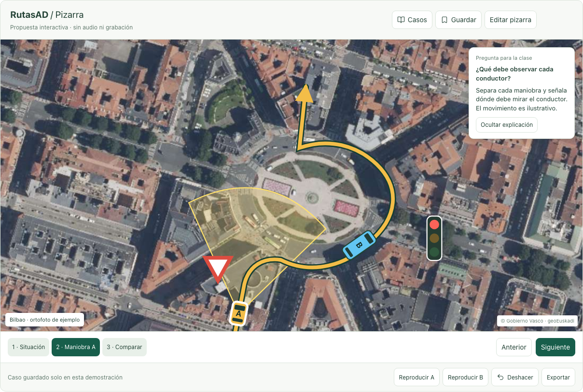Click the 'Bilbao · ortofoto de ejemplo' label
Image resolution: width=583 pixels, height=392 pixels.
point(45,320)
